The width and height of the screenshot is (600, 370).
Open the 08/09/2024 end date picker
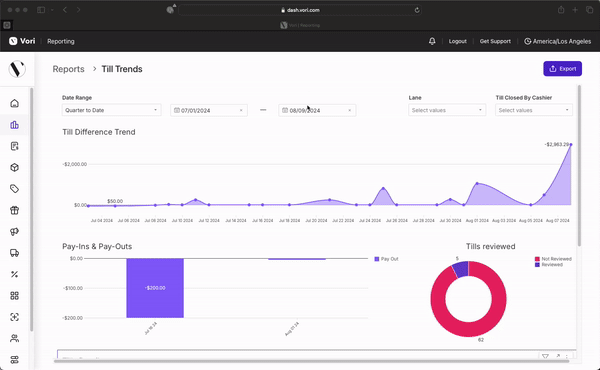point(317,110)
